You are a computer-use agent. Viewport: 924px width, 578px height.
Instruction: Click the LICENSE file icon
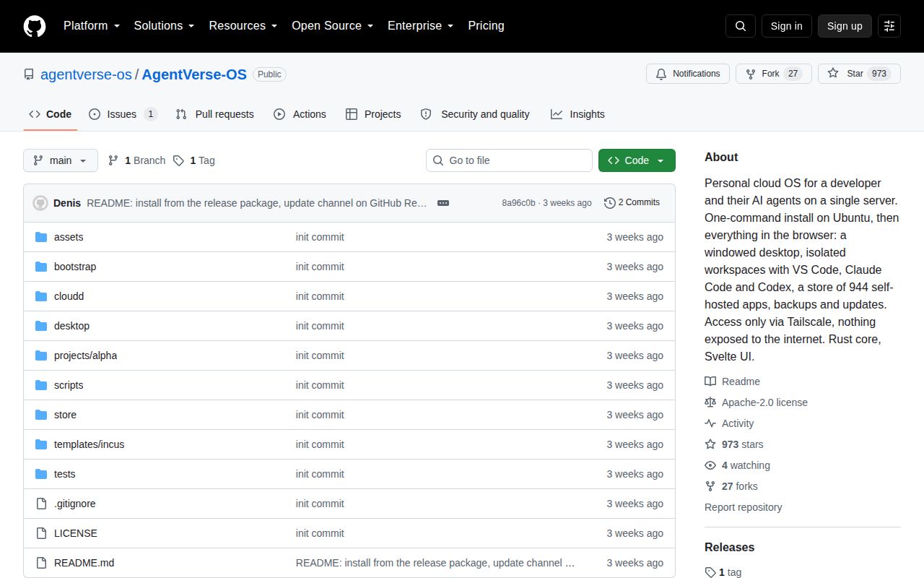coord(41,533)
